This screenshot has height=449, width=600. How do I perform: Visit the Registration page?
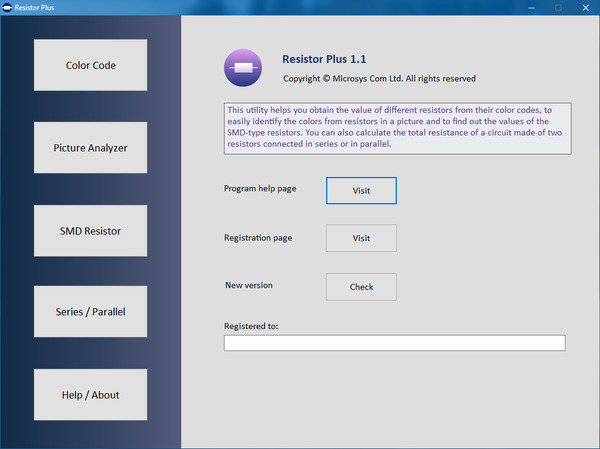(x=361, y=238)
